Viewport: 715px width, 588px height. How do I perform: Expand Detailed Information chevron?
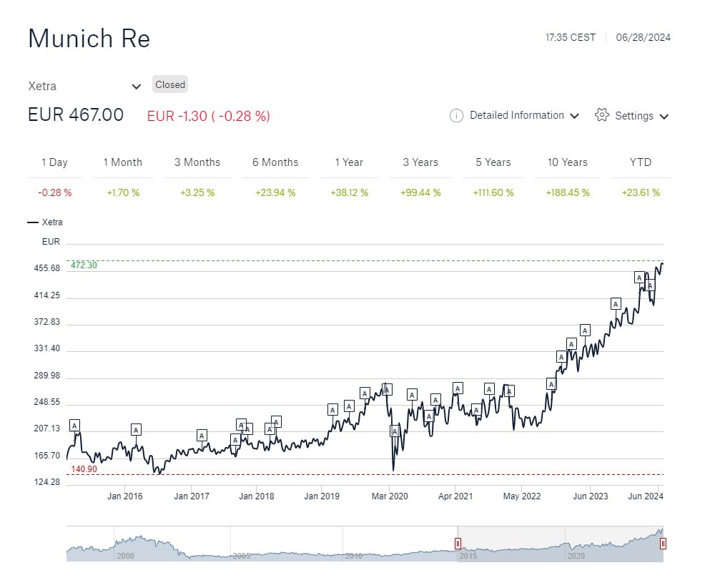[575, 116]
